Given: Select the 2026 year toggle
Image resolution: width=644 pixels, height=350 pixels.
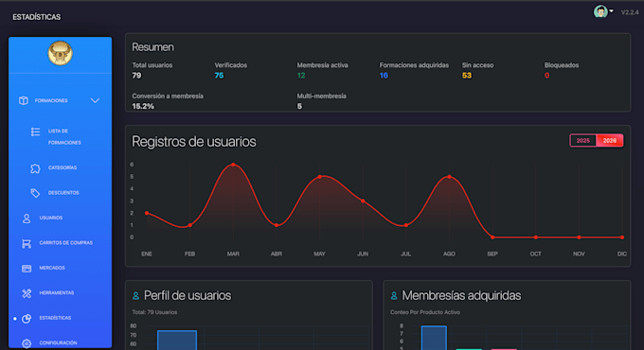Looking at the screenshot, I should (610, 140).
